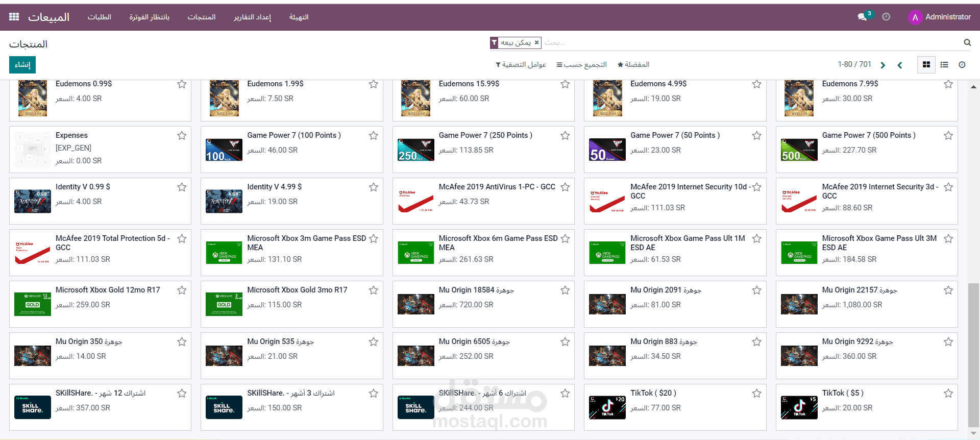Open McAfee 2019 Total Protection 5d thumbnail

pyautogui.click(x=33, y=253)
